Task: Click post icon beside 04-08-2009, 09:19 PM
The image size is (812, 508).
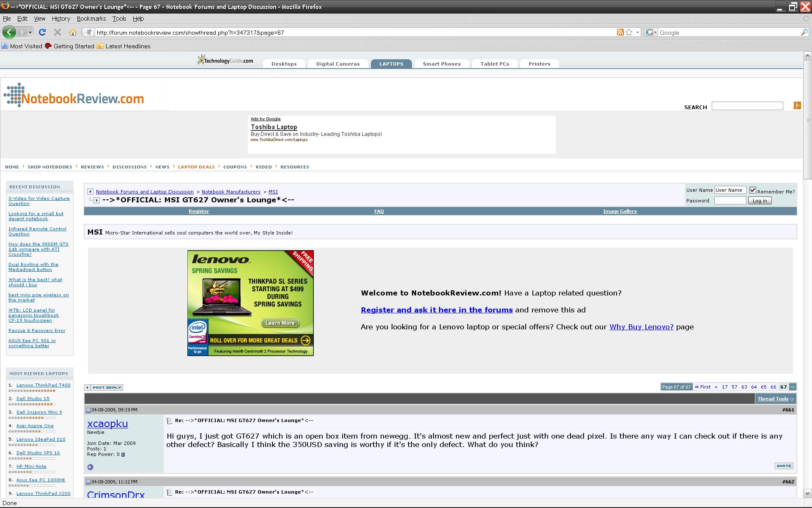Action: click(x=88, y=410)
